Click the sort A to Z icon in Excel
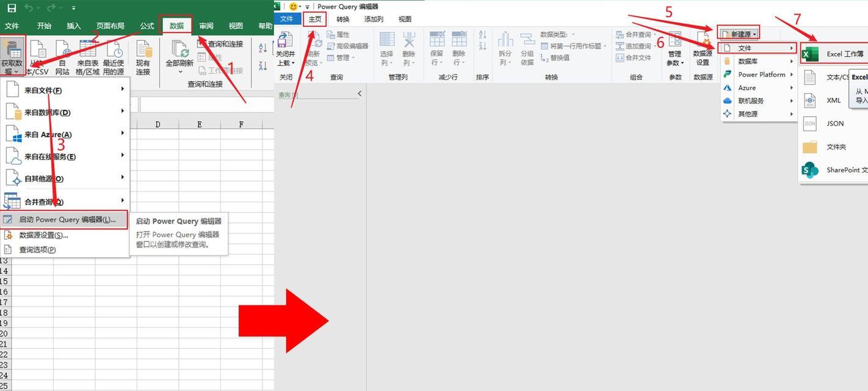The width and height of the screenshot is (868, 391). click(263, 48)
